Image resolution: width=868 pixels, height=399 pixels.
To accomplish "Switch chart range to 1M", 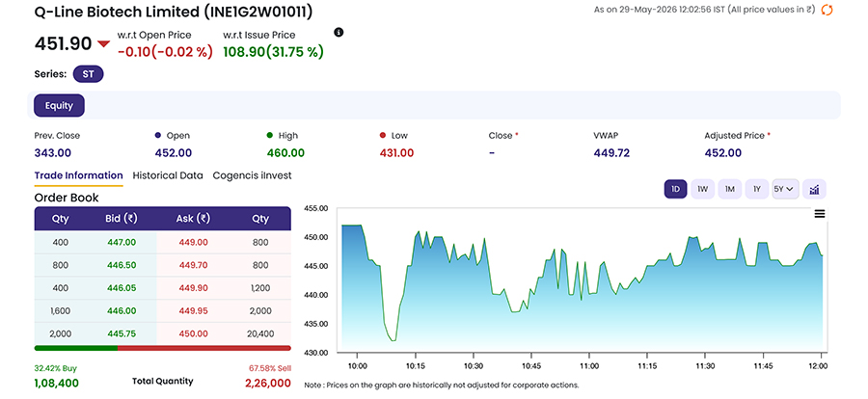I will pyautogui.click(x=730, y=189).
